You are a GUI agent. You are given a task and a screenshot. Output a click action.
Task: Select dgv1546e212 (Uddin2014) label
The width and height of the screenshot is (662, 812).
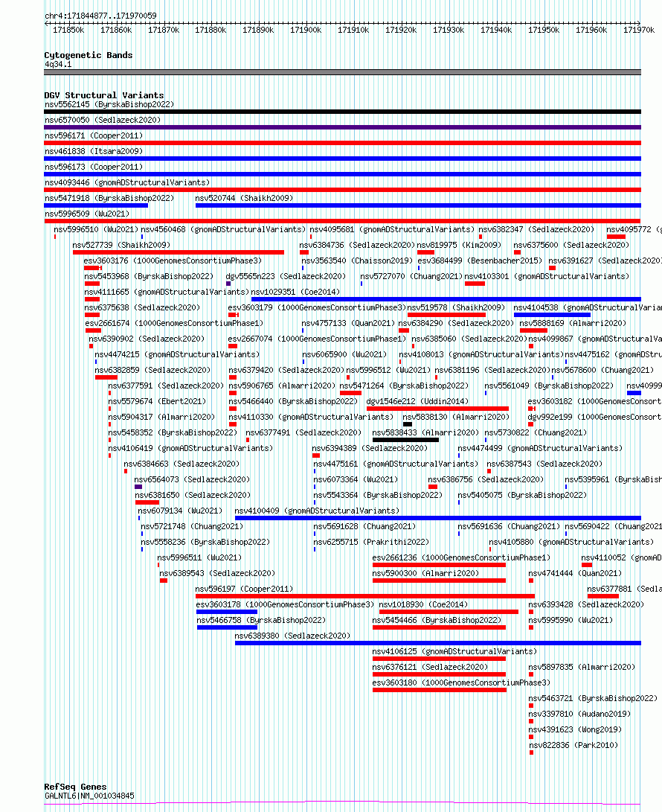coord(417,401)
